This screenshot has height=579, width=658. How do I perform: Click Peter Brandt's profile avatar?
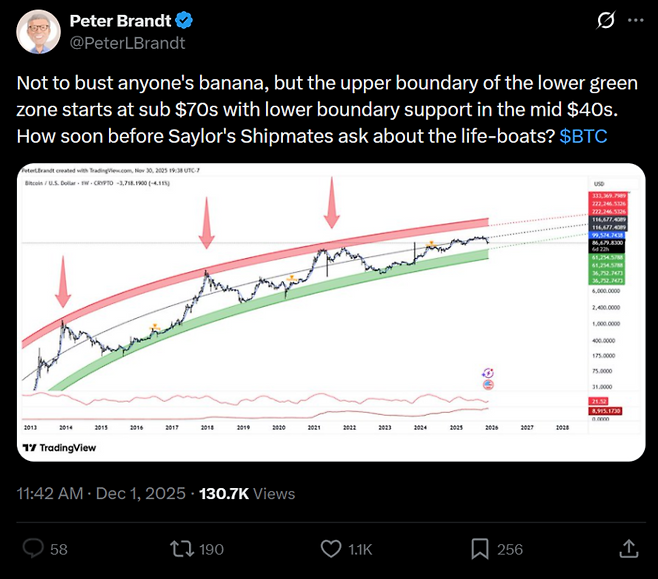[x=37, y=32]
